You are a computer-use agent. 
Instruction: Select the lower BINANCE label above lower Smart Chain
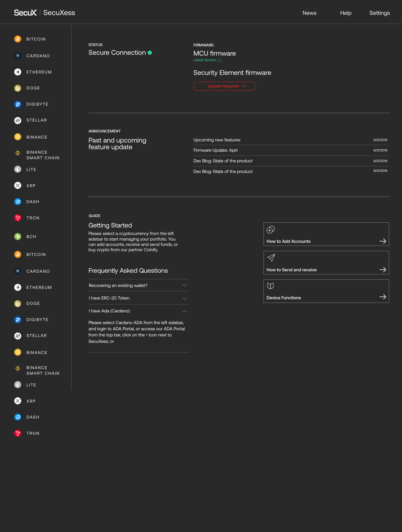(37, 353)
